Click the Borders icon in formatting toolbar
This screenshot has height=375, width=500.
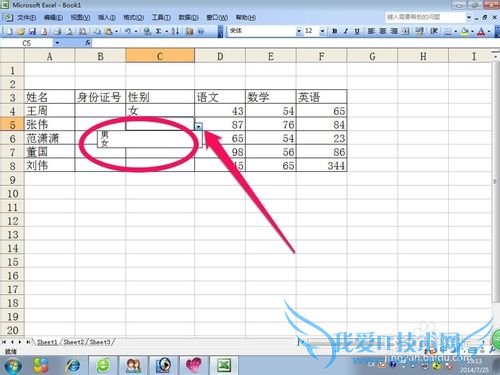(448, 31)
